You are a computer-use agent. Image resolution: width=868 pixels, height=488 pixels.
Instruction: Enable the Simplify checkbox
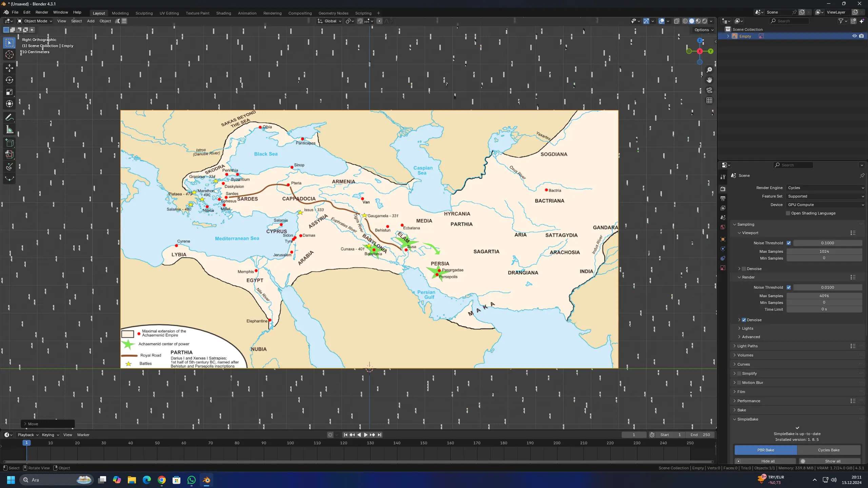(739, 373)
